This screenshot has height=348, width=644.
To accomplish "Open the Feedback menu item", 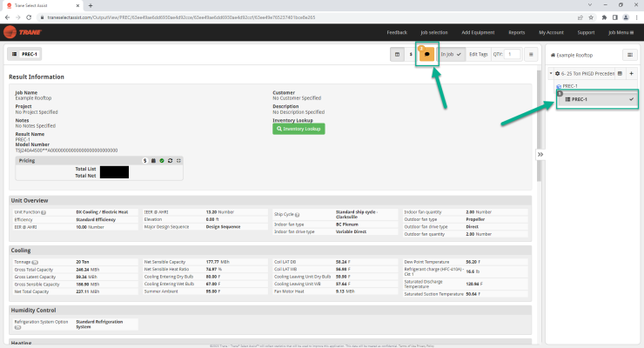I will pos(397,32).
